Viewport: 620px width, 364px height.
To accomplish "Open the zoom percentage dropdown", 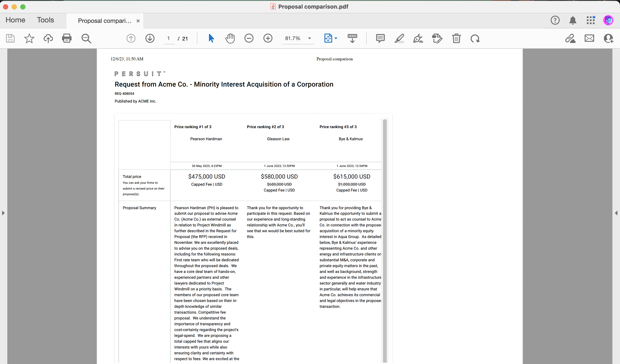I will (309, 38).
